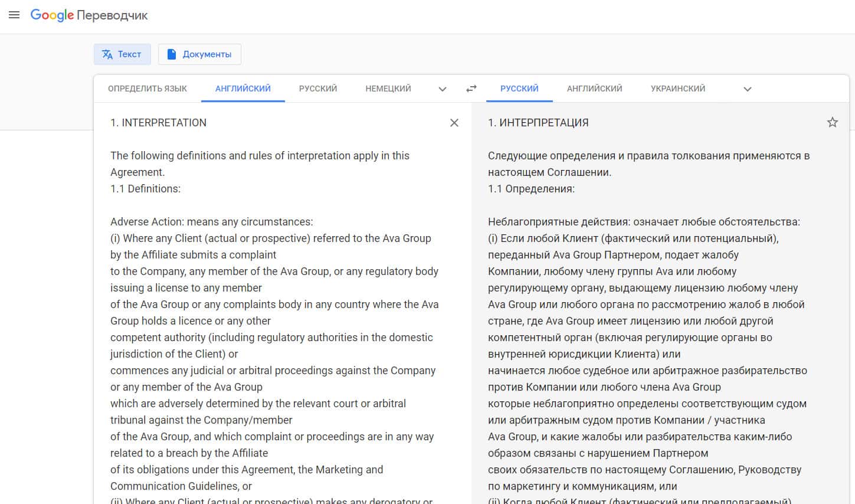Click the Google Переводчик logo
The height and width of the screenshot is (504, 855).
(x=89, y=15)
